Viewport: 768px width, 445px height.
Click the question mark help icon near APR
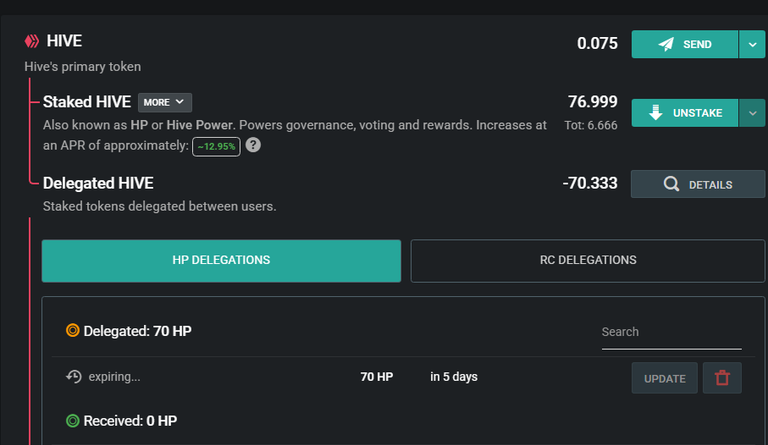[x=253, y=145]
